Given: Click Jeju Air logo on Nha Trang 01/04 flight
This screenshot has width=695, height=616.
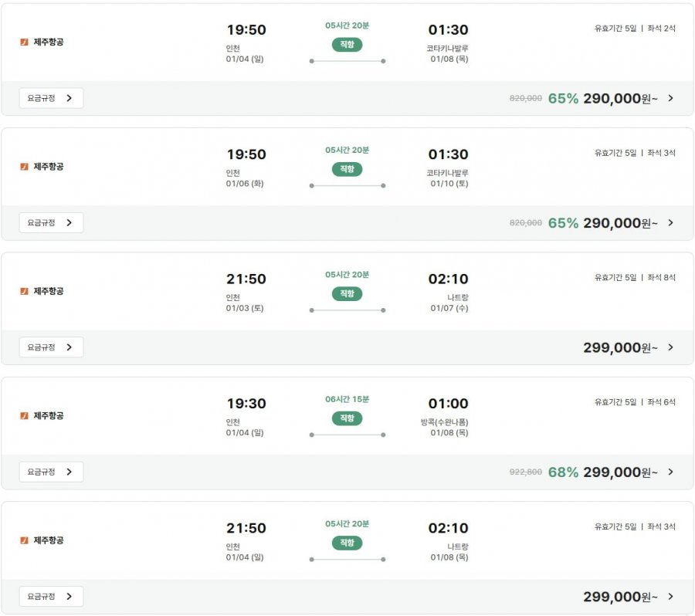Looking at the screenshot, I should click(24, 540).
